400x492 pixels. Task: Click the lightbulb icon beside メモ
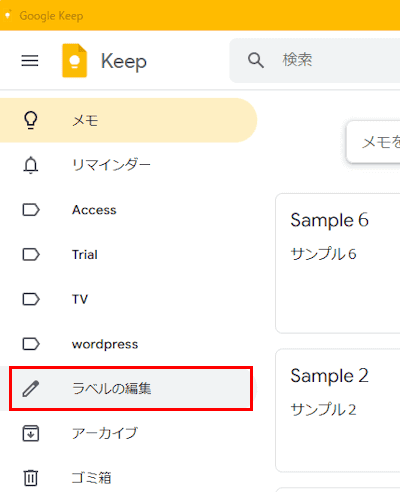(31, 120)
